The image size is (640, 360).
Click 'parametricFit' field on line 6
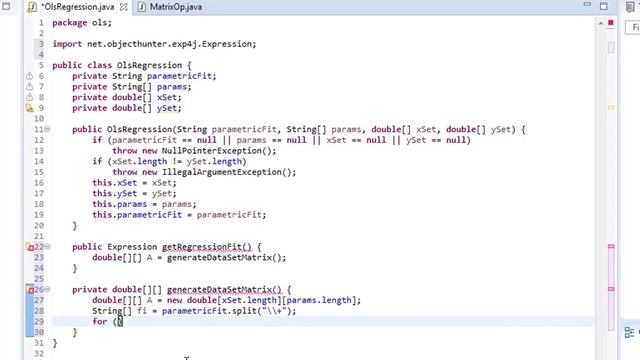coord(180,76)
